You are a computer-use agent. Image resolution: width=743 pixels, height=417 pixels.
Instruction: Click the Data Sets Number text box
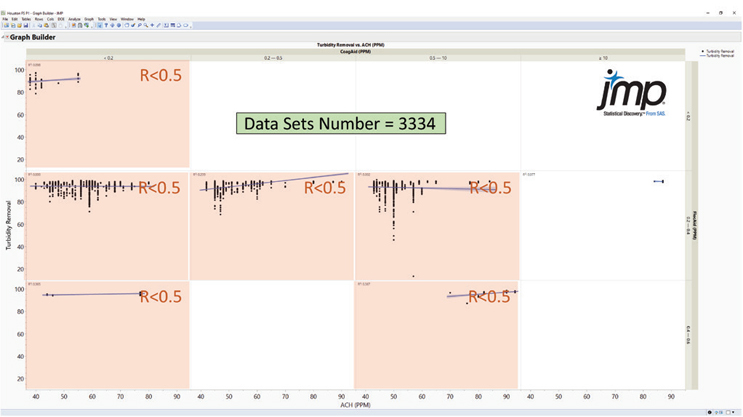[x=340, y=124]
